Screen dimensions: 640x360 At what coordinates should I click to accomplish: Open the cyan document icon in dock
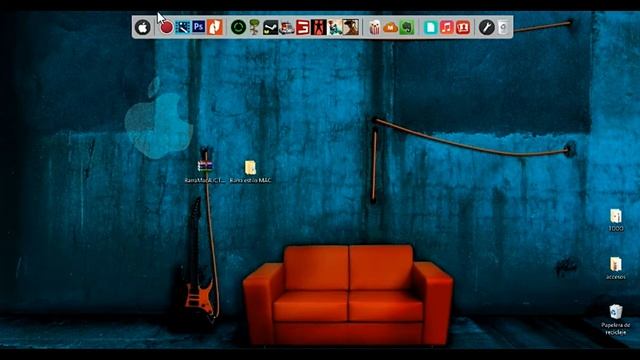(x=430, y=27)
